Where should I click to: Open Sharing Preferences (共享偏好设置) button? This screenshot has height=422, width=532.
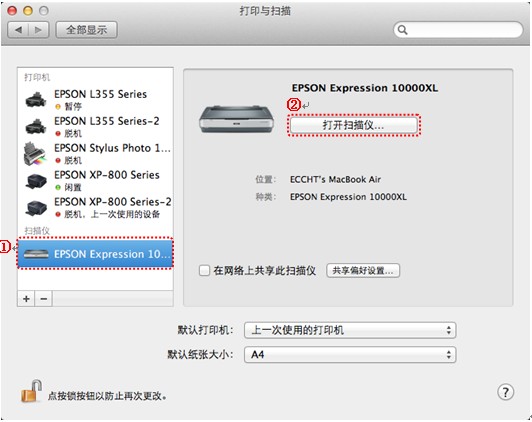tap(363, 270)
